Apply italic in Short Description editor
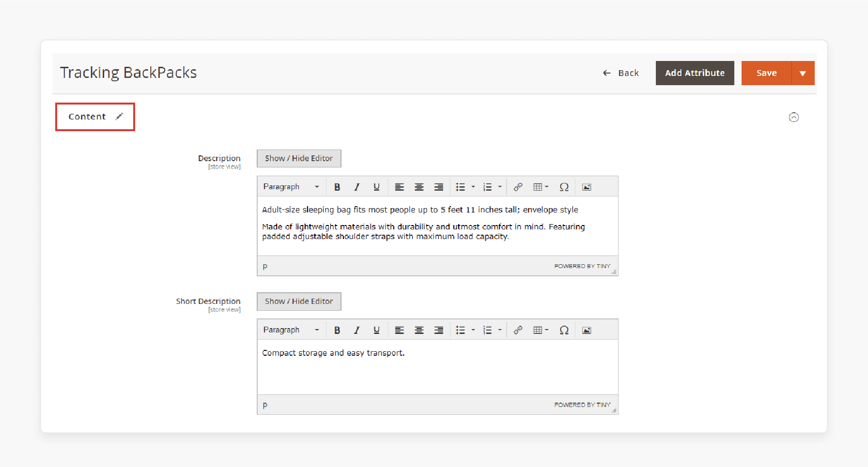868x467 pixels. coord(357,330)
